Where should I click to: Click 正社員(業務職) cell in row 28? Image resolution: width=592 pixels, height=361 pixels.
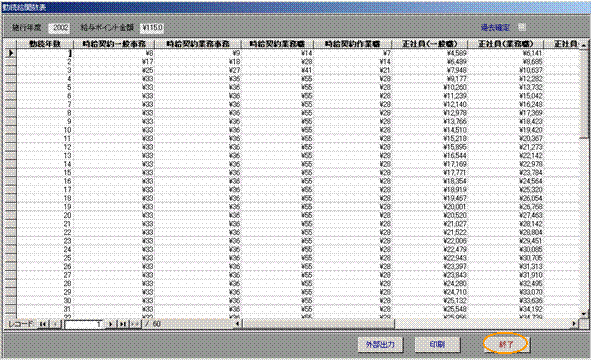coord(506,284)
